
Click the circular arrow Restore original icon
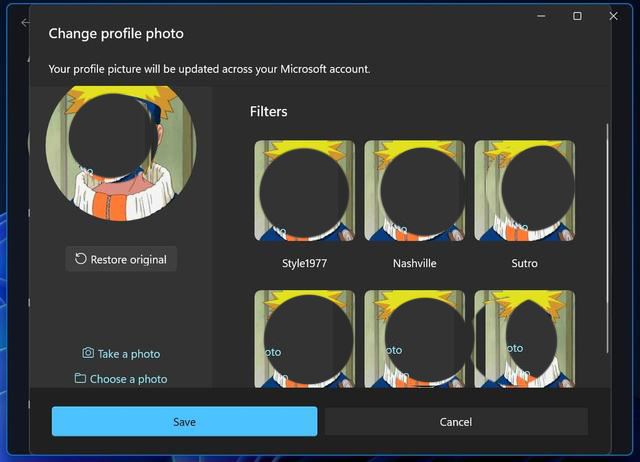pos(81,259)
